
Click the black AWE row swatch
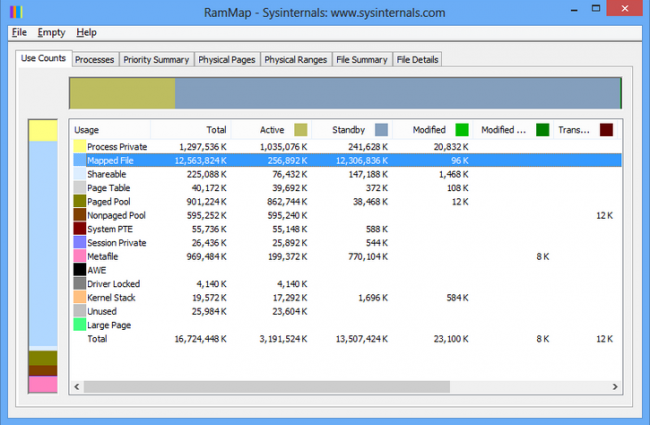point(80,270)
